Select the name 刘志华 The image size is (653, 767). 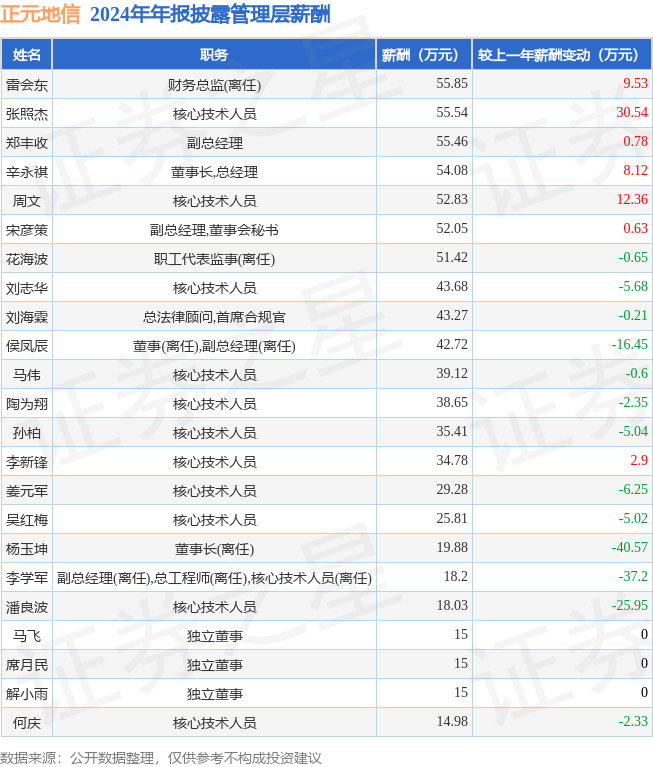coord(27,288)
